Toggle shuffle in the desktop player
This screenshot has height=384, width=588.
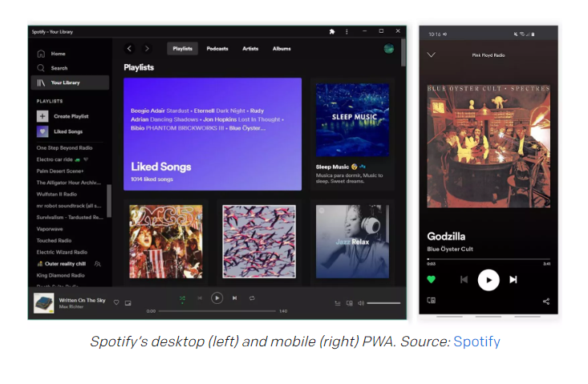182,298
